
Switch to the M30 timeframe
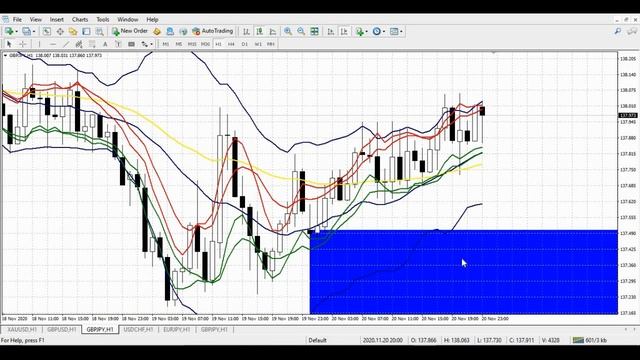coord(205,44)
